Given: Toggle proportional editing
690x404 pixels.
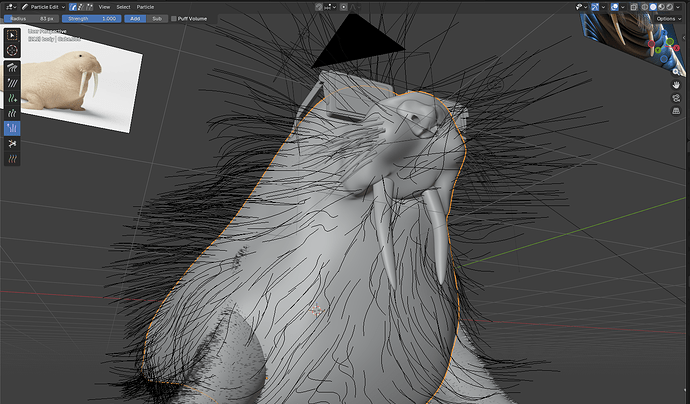Looking at the screenshot, I should 344,7.
